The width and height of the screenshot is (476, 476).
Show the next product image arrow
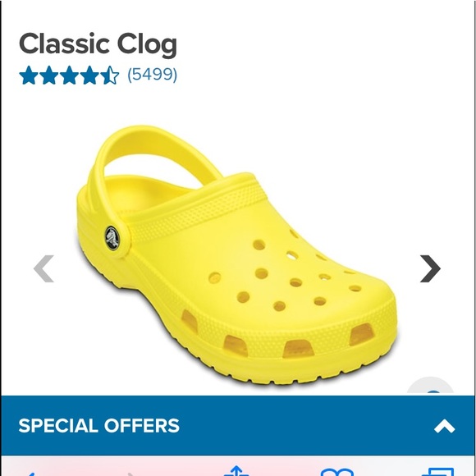tap(430, 268)
